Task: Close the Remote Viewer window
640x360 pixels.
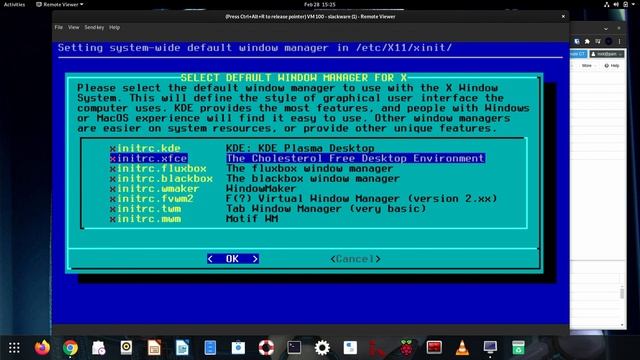Action: click(x=563, y=16)
